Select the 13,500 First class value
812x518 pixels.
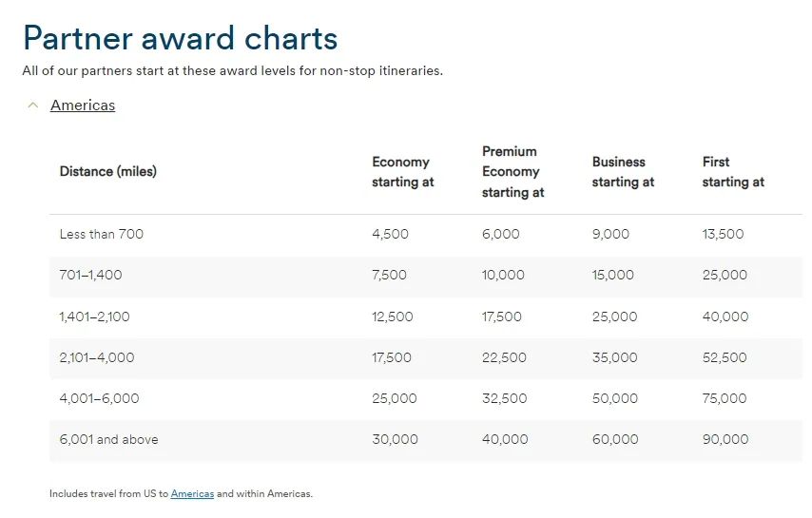pyautogui.click(x=723, y=234)
